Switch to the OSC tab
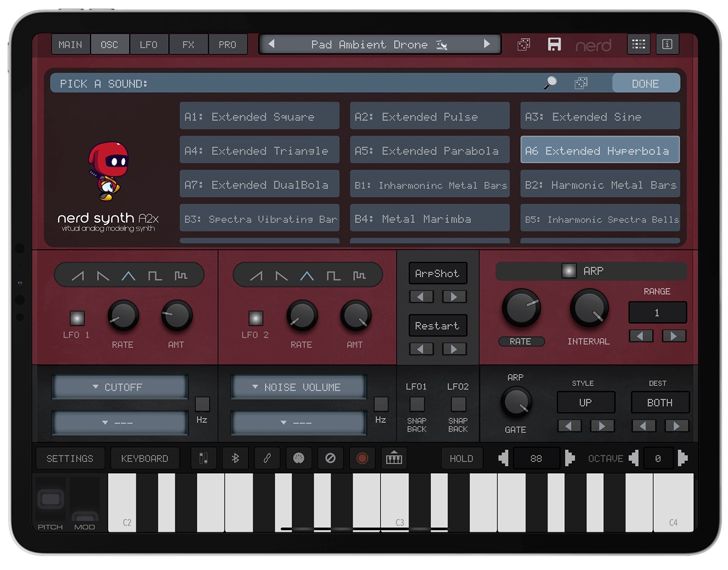This screenshot has width=728, height=570. (x=110, y=44)
